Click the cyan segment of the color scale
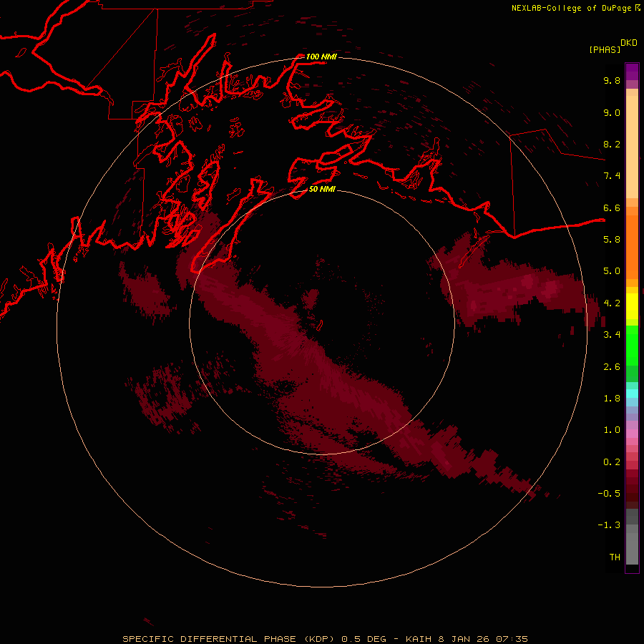The height and width of the screenshot is (644, 644). 632,394
